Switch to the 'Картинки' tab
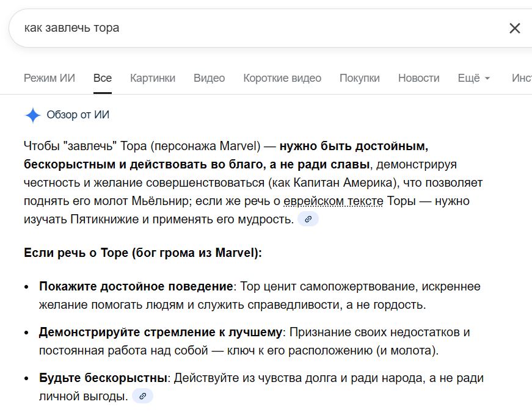The width and height of the screenshot is (532, 418). (x=152, y=78)
